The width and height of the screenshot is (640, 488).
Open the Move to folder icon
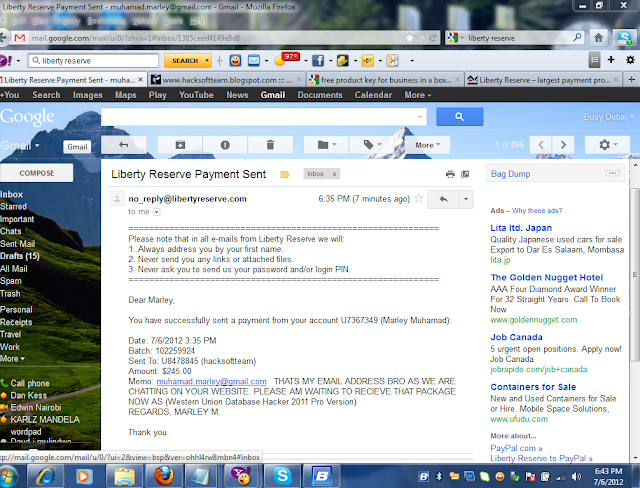pos(327,145)
